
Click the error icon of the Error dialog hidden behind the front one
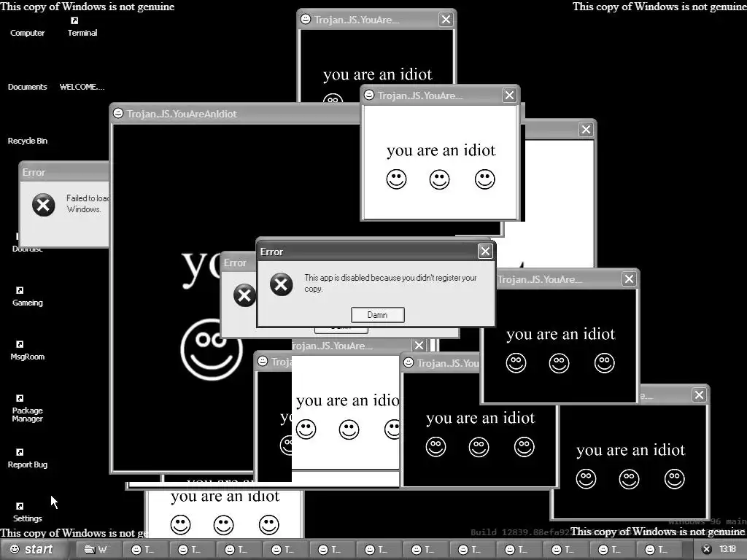tap(244, 295)
